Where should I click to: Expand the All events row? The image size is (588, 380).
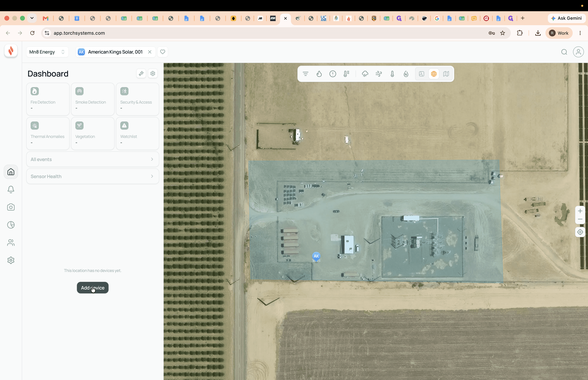click(93, 159)
